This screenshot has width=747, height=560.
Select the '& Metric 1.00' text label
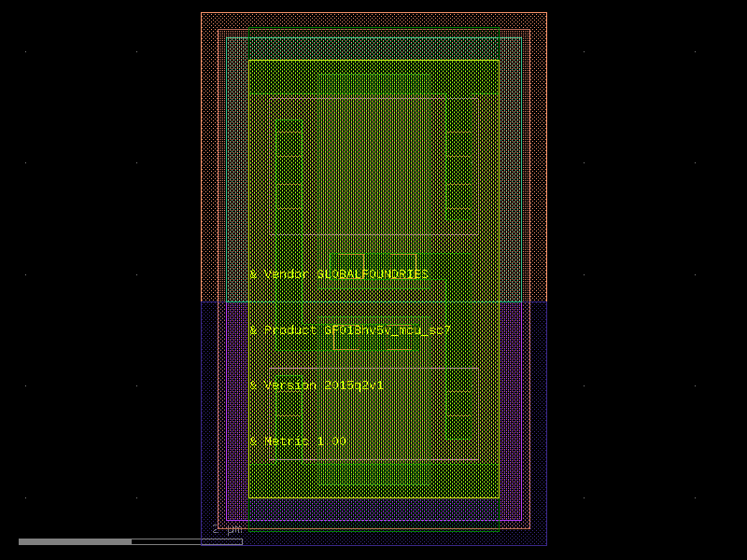point(298,441)
